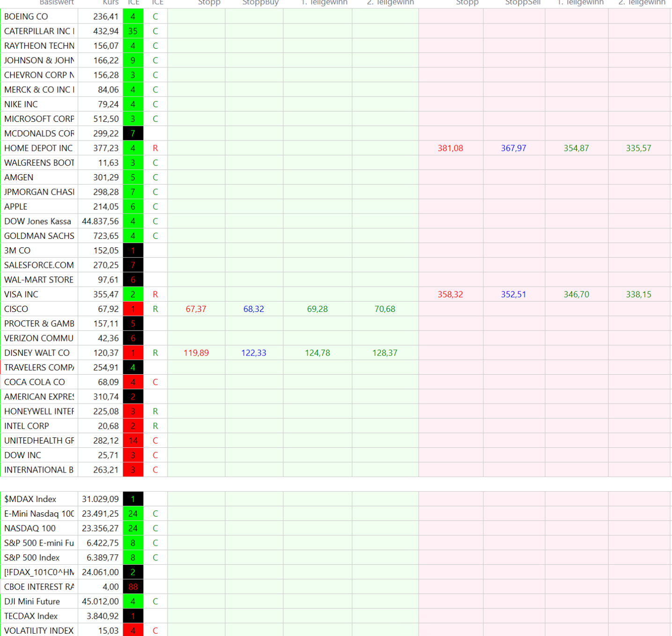Screen dimensions: 672x636
Task: Click the $MDAX Index name cell
Action: 39,499
